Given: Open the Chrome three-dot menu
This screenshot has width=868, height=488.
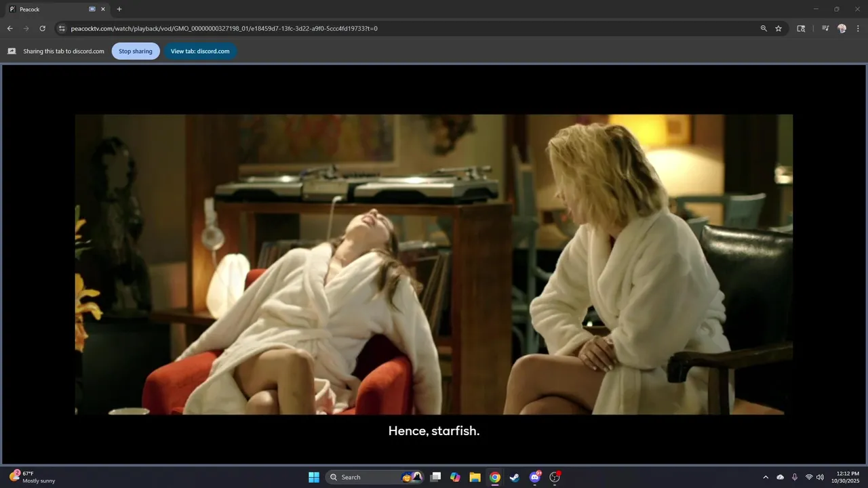Looking at the screenshot, I should point(858,28).
